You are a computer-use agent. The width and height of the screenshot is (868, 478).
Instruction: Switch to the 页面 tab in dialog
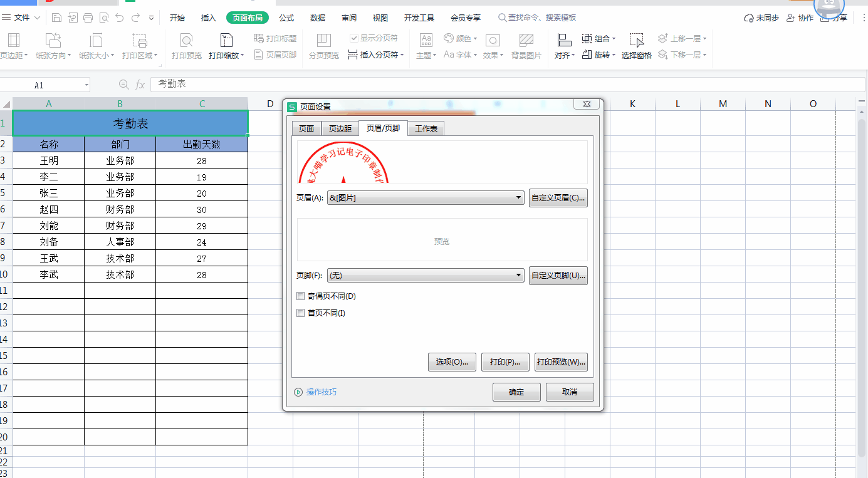(x=306, y=129)
